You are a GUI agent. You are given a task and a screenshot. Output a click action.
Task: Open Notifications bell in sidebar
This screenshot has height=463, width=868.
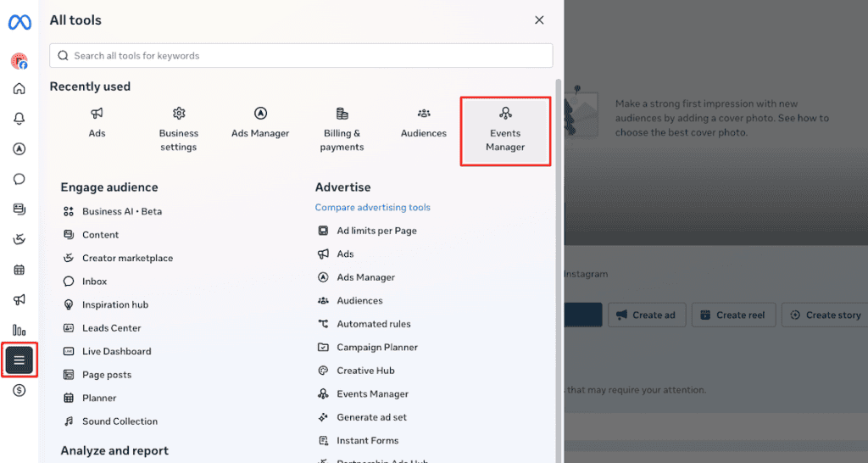(x=19, y=119)
